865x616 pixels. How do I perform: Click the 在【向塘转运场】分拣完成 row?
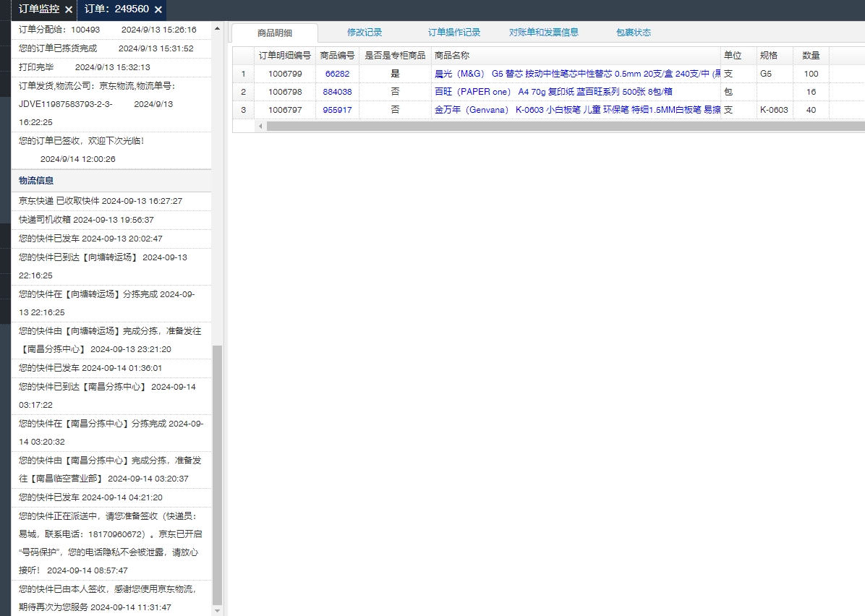pos(111,304)
